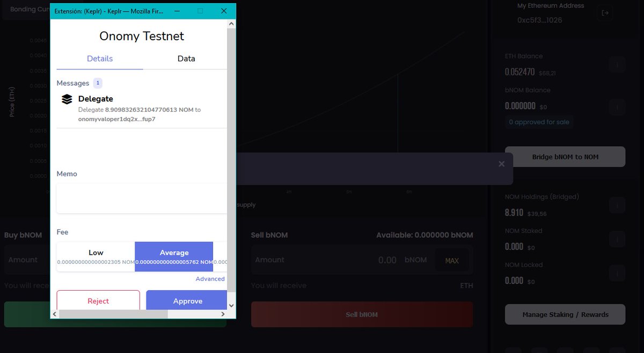Viewport: 644px width, 353px height.
Task: Click the ETH Balance value 0.052470
Action: click(519, 71)
